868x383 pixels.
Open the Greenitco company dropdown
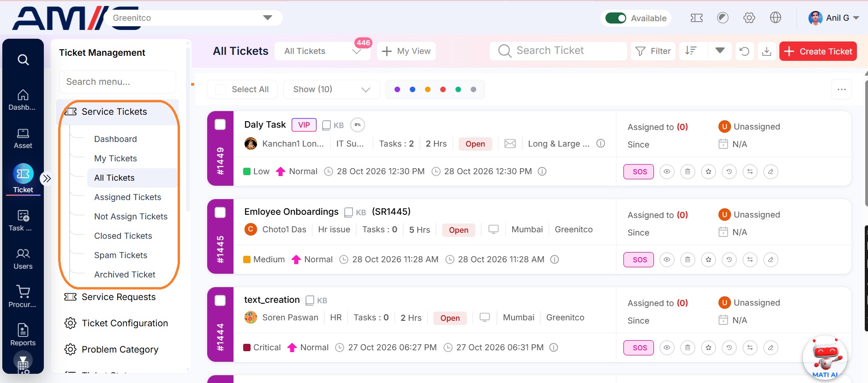click(194, 18)
